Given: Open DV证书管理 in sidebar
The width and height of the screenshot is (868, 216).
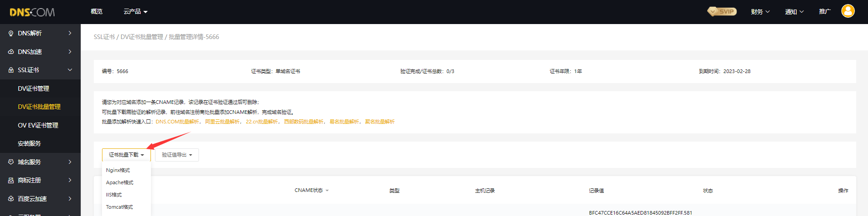Looking at the screenshot, I should tap(34, 88).
